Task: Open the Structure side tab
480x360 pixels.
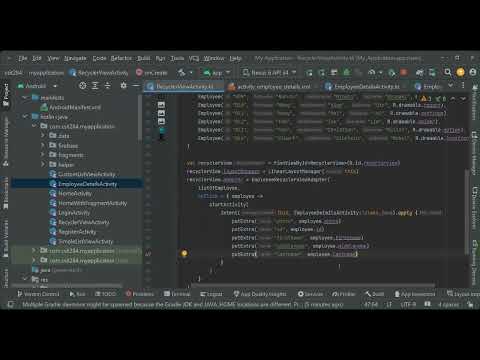Action: (6, 278)
